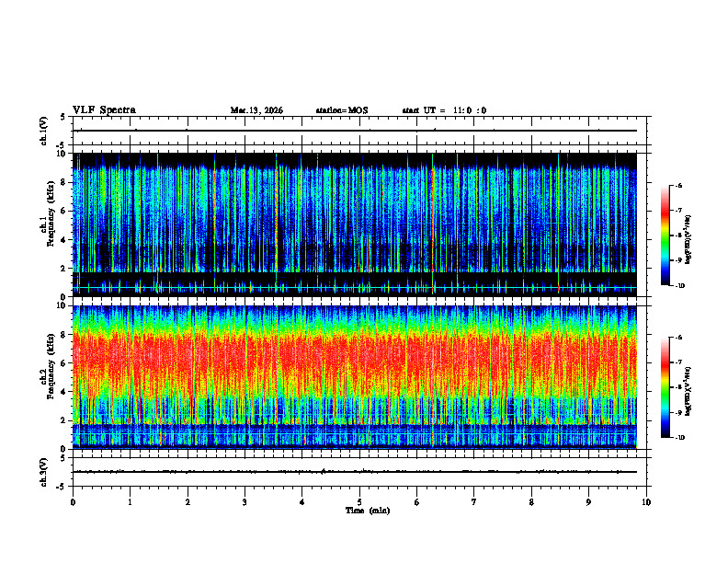Click the "Time (min)" x-axis label
728x563 pixels.
coord(368,511)
